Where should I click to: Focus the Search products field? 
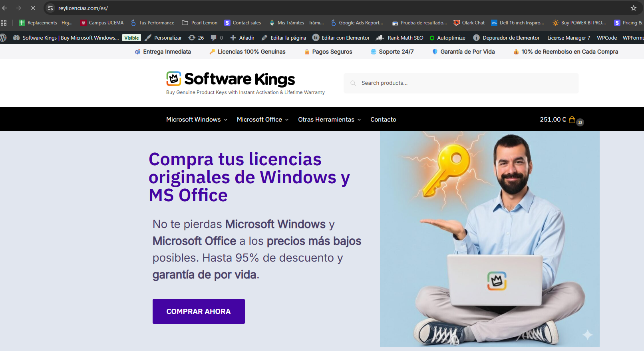point(461,83)
